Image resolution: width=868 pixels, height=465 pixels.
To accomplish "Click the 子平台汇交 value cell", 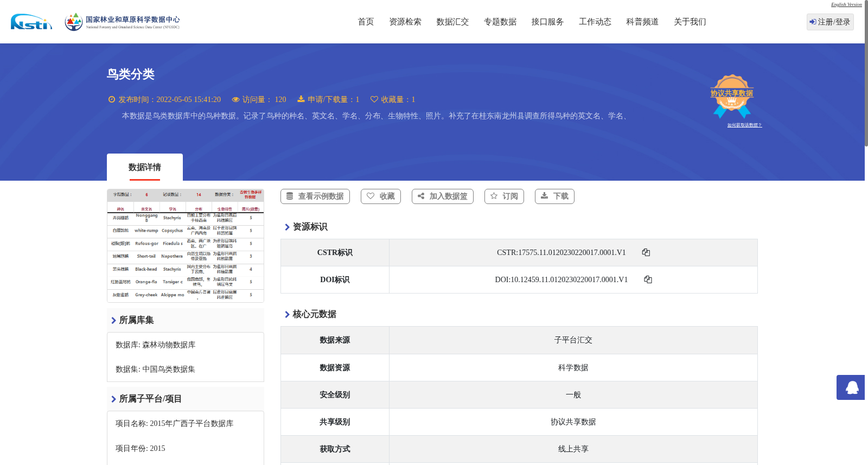I will tap(573, 340).
